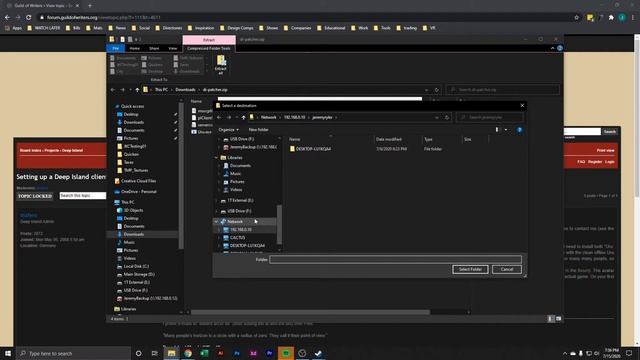Screen dimensions: 640x360
Task: Open help icon in destination dialog
Action: pos(519,130)
